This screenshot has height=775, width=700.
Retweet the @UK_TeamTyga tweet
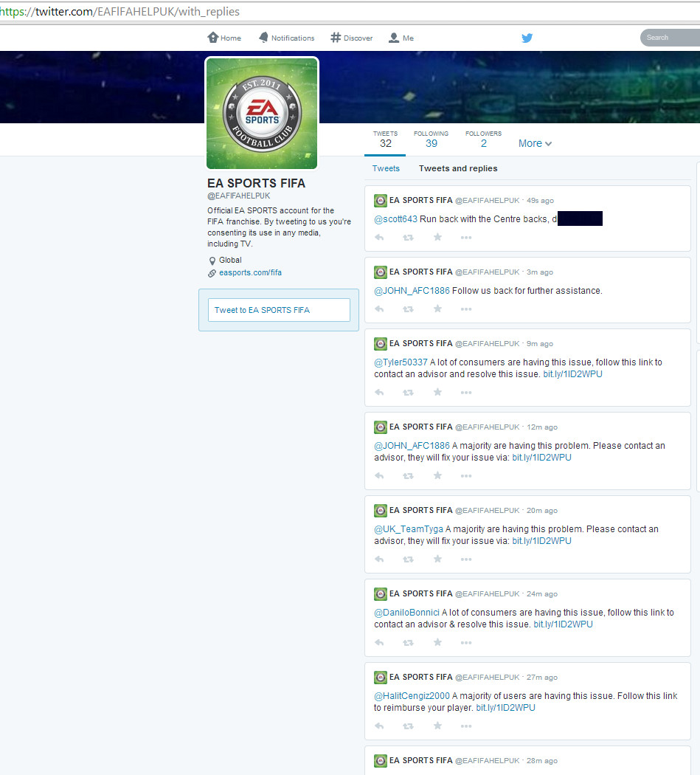click(408, 560)
